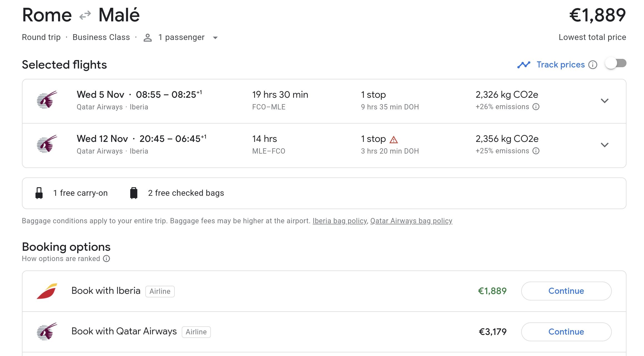644x356 pixels.
Task: Open the 1 passenger dropdown arrow
Action: [x=215, y=38]
